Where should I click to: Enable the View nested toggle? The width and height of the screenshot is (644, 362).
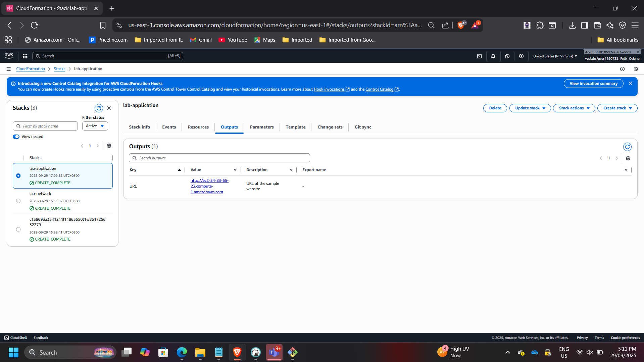[x=16, y=137]
